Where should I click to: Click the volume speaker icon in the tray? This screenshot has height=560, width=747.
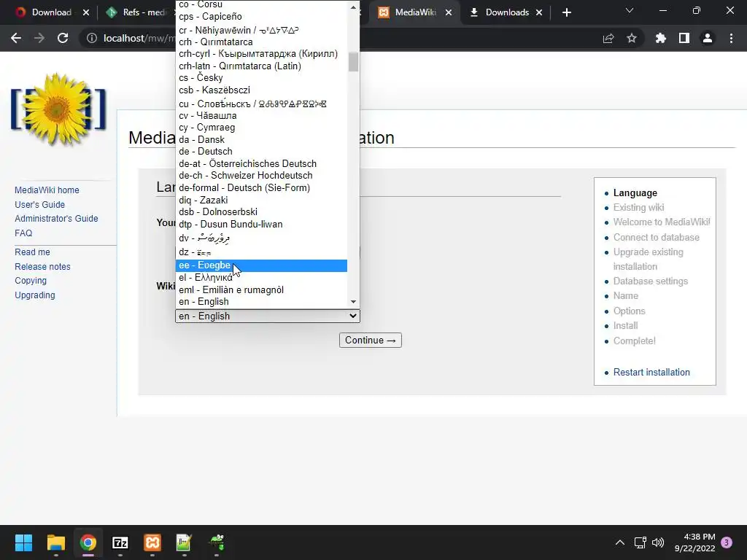coord(658,542)
